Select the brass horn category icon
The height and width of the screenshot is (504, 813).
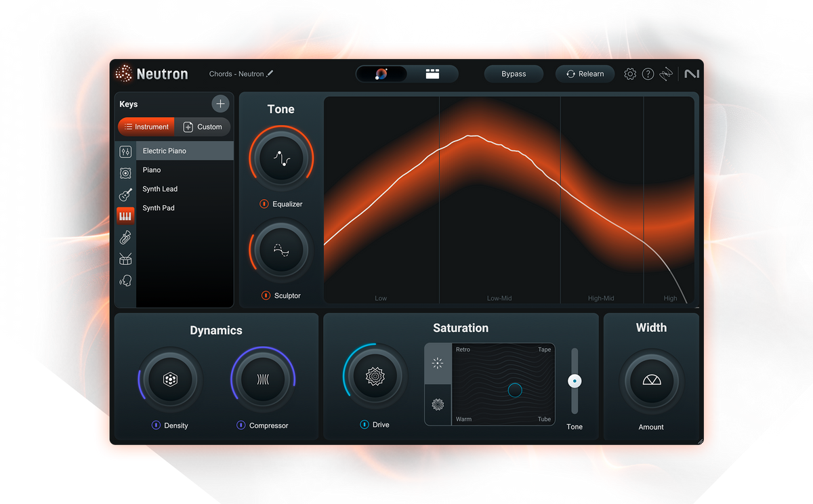125,237
